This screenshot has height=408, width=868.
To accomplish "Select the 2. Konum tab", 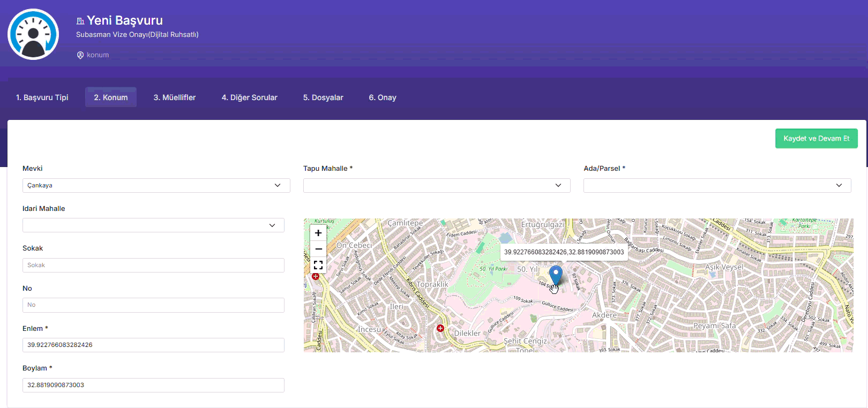I will click(x=111, y=97).
